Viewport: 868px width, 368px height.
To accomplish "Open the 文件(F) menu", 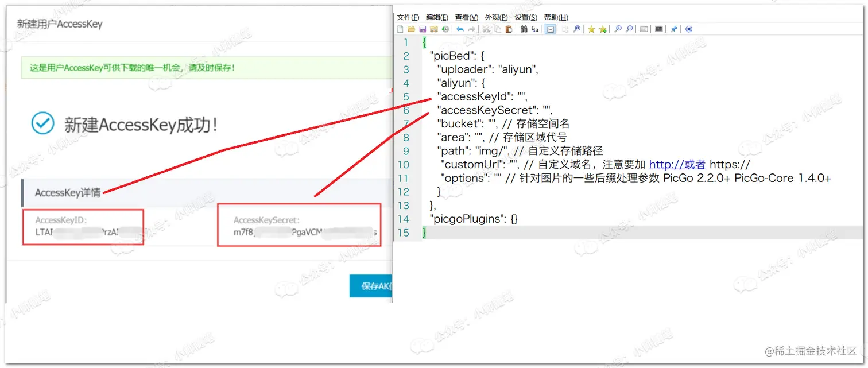I will coord(408,17).
